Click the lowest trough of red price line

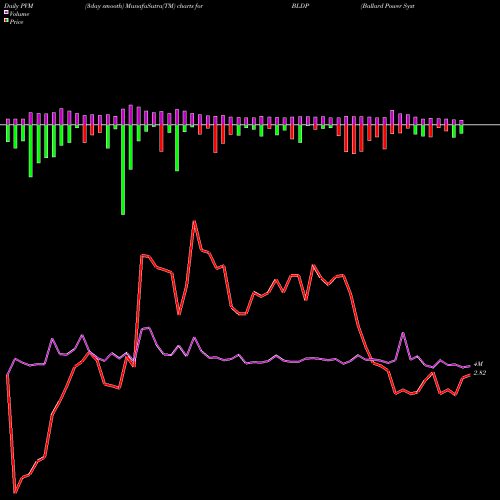click(15, 492)
